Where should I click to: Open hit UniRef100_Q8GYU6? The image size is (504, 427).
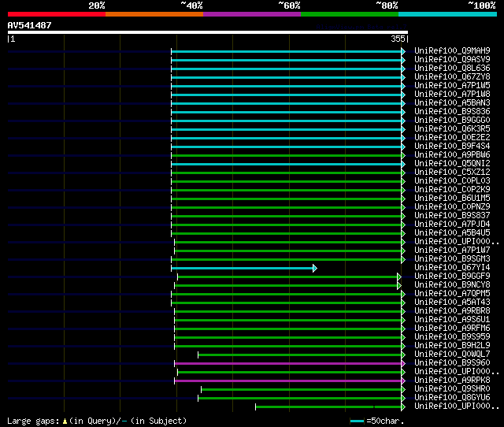coord(452,398)
